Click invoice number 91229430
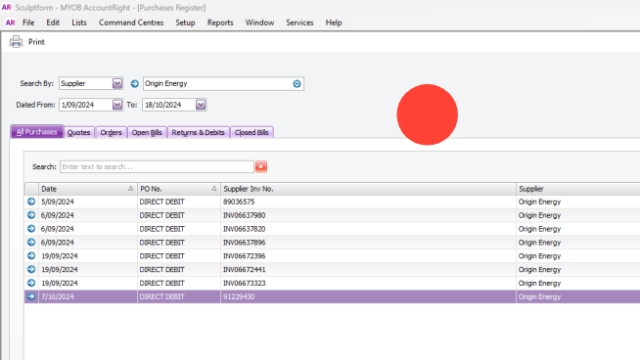This screenshot has height=360, width=640. pyautogui.click(x=239, y=297)
